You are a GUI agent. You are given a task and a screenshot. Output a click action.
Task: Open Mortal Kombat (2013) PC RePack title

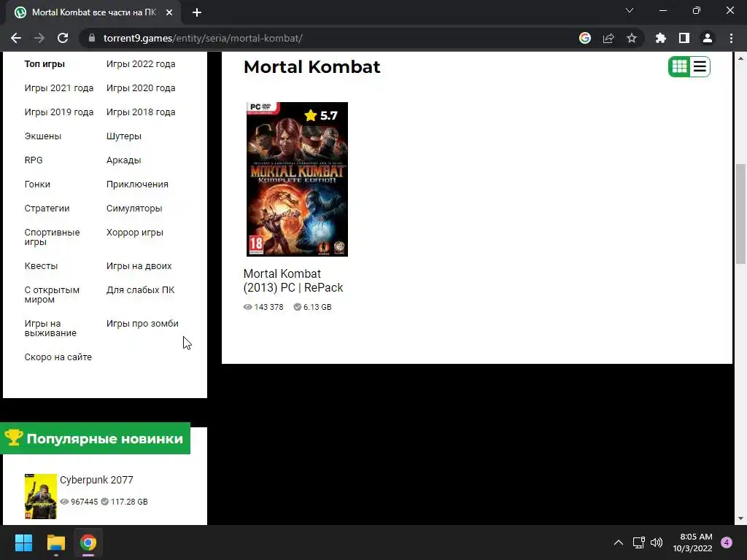[293, 281]
